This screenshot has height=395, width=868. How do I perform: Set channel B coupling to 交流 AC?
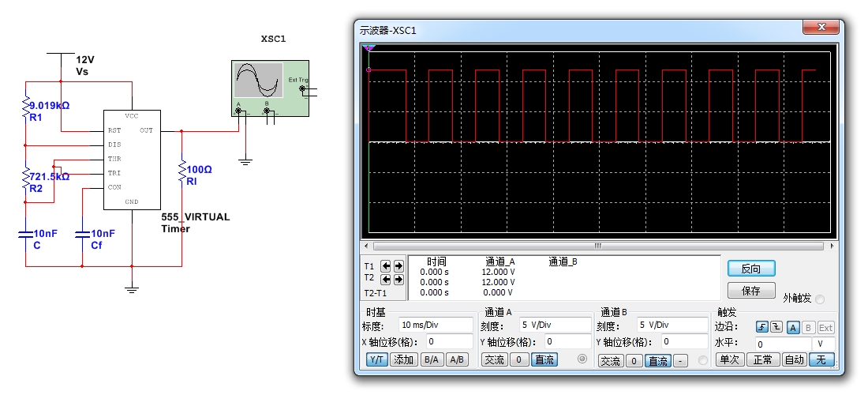pyautogui.click(x=611, y=361)
